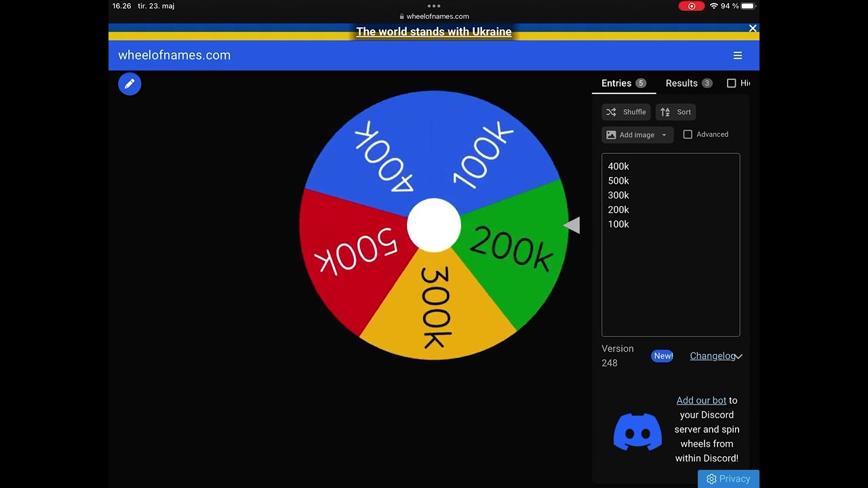The width and height of the screenshot is (868, 488).
Task: Tap the battery status icon
Action: coord(748,6)
